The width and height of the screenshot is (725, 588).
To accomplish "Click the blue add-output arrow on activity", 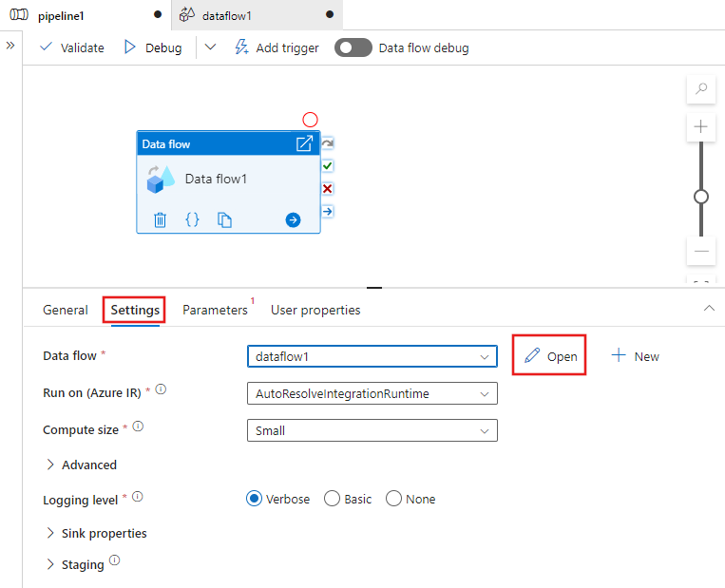I will [x=293, y=220].
